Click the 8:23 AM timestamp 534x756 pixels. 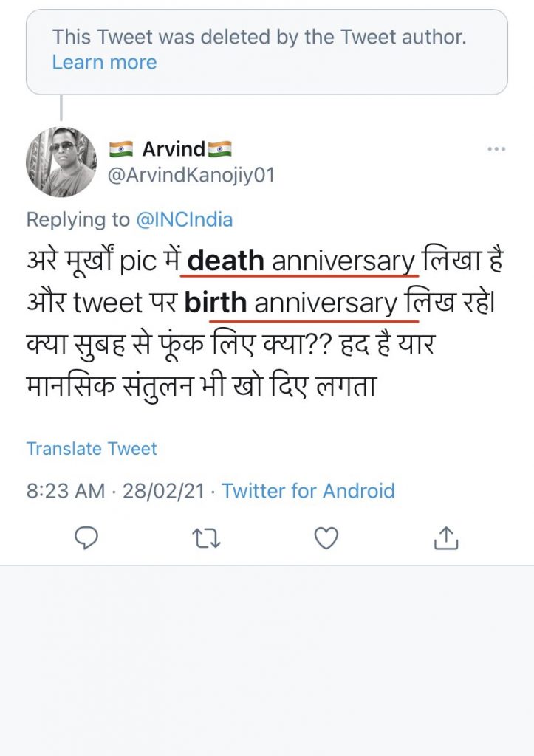[x=66, y=491]
